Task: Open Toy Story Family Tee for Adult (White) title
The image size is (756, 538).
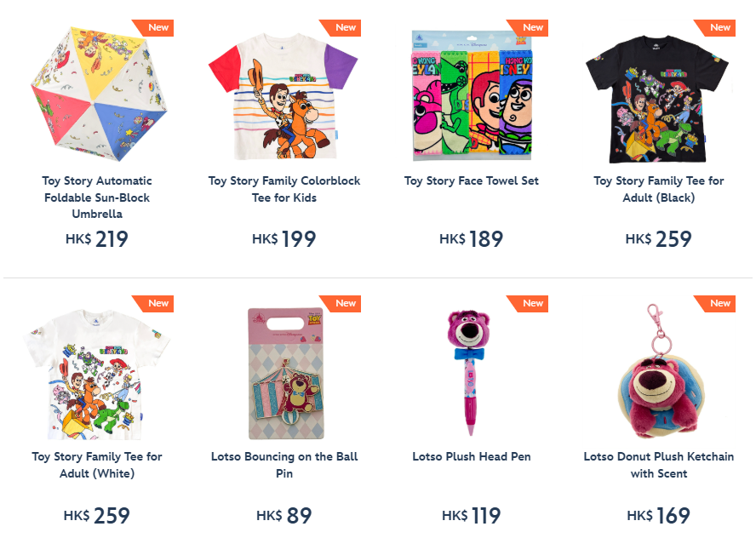Action: (x=97, y=465)
